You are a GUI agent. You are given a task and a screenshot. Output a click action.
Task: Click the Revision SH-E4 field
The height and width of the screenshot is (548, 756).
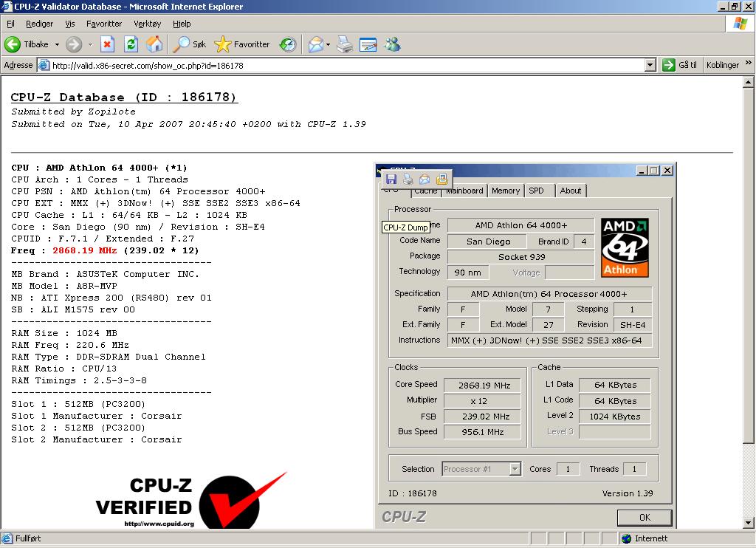(633, 325)
